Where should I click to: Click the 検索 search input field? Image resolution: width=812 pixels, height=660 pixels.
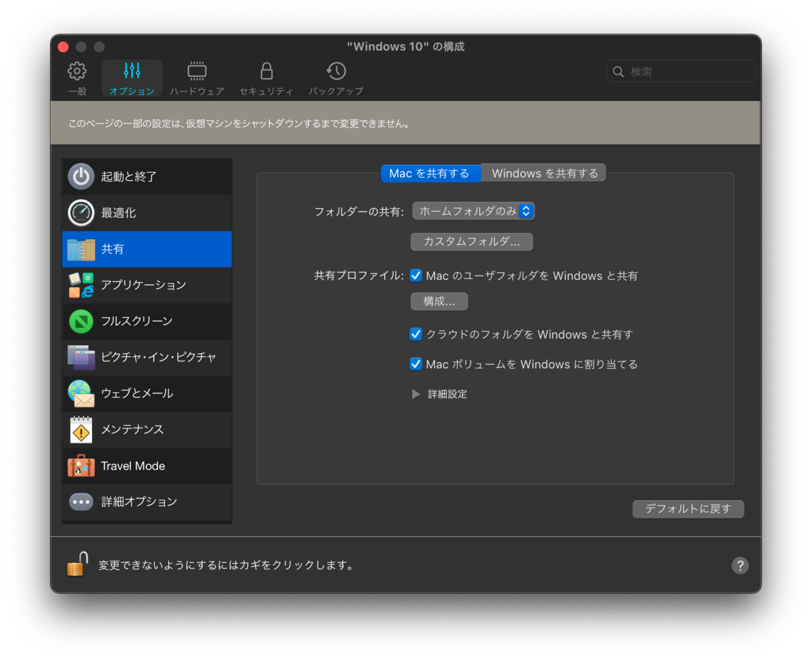click(681, 72)
